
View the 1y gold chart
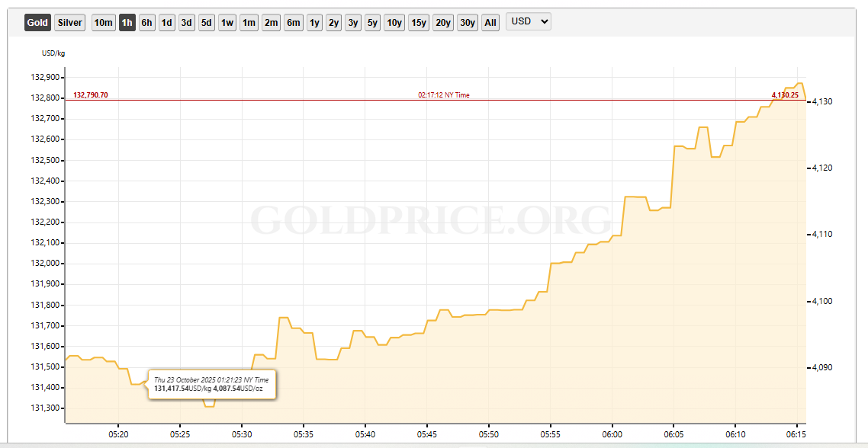click(x=314, y=23)
